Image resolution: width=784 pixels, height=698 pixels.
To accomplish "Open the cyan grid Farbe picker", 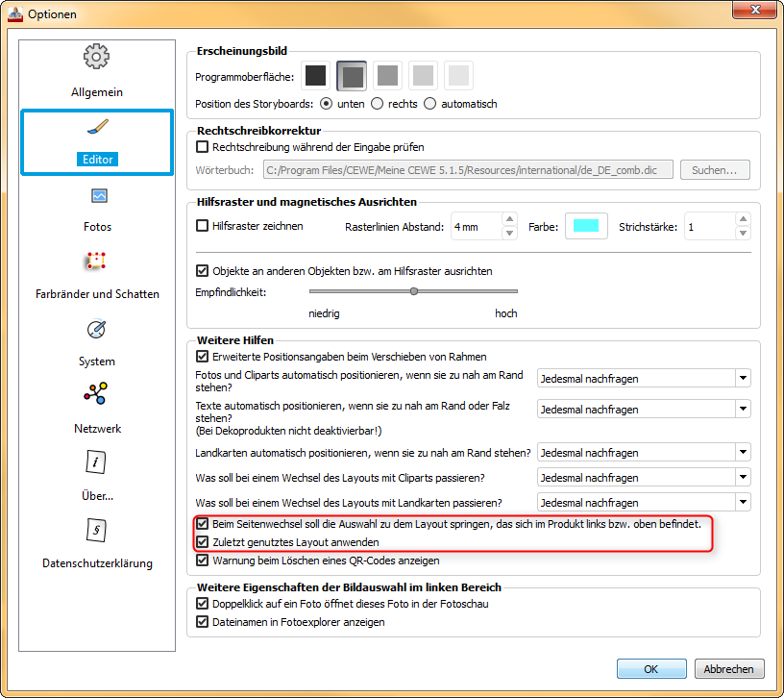I will click(586, 226).
